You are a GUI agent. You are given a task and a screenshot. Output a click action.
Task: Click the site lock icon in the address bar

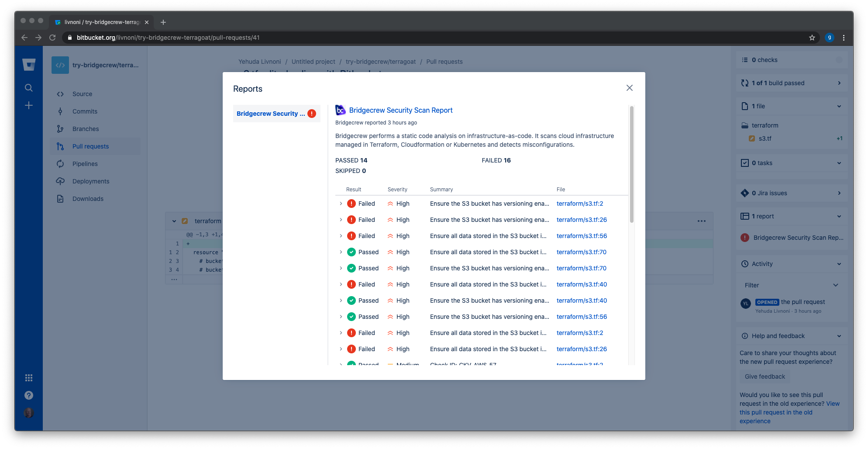69,38
